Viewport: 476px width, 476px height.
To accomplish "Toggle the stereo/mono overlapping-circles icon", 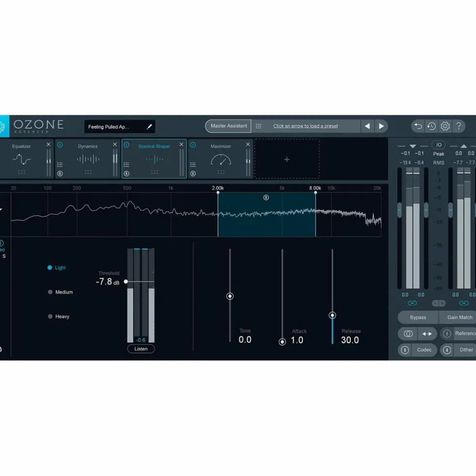I will point(408,334).
